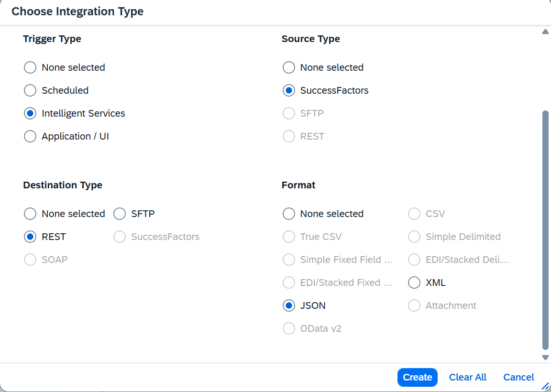Select Intelligent Services trigger option

coord(30,113)
